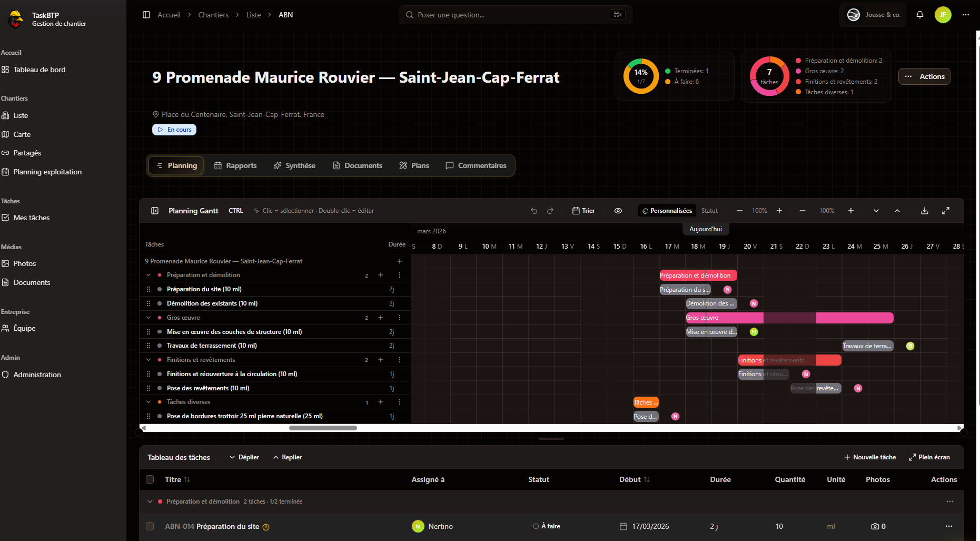980x541 pixels.
Task: Collapse Préparation et démolition table group
Action: (x=150, y=501)
